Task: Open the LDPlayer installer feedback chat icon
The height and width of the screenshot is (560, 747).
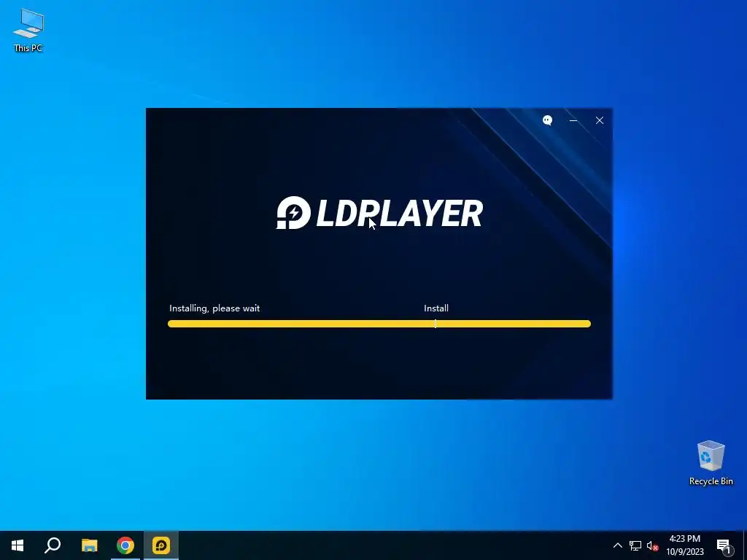Action: click(547, 120)
